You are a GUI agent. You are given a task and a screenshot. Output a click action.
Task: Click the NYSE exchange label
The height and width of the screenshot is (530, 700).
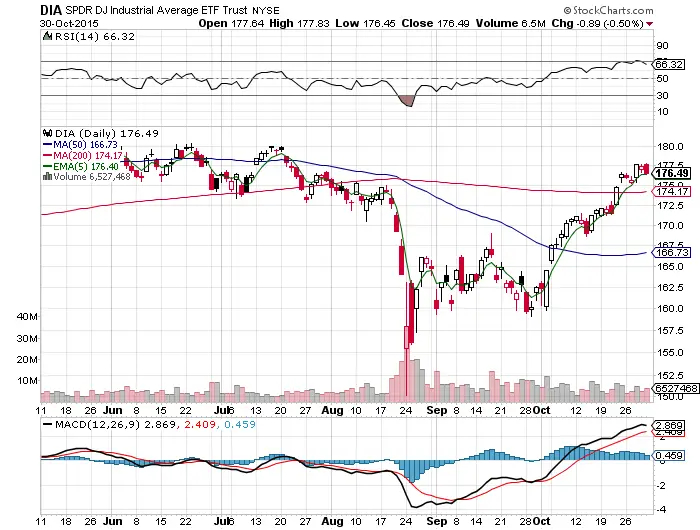tap(266, 10)
